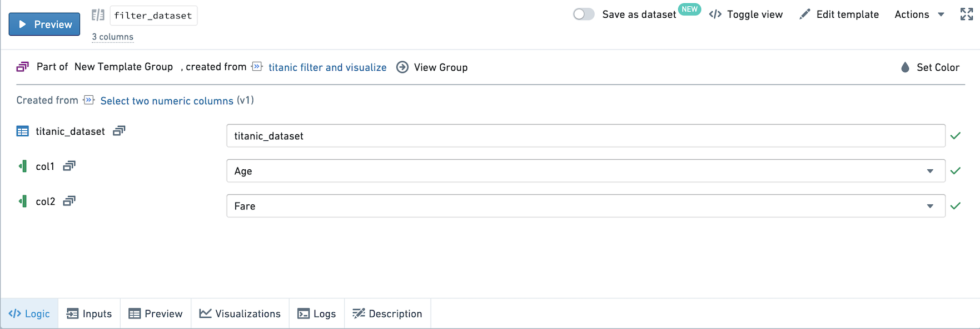Click Edit template button

pyautogui.click(x=839, y=14)
